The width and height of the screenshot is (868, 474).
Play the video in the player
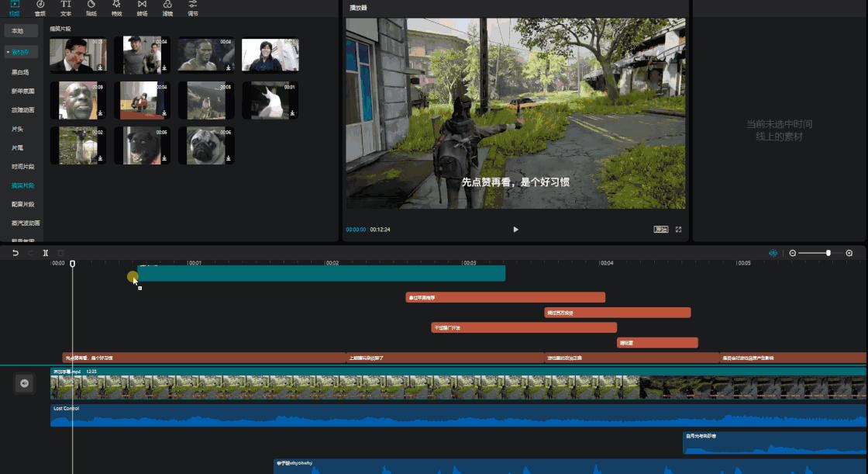[515, 230]
